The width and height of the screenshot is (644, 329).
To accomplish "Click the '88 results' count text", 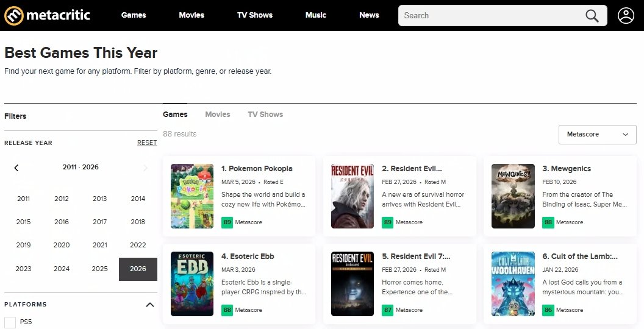I will tap(179, 134).
